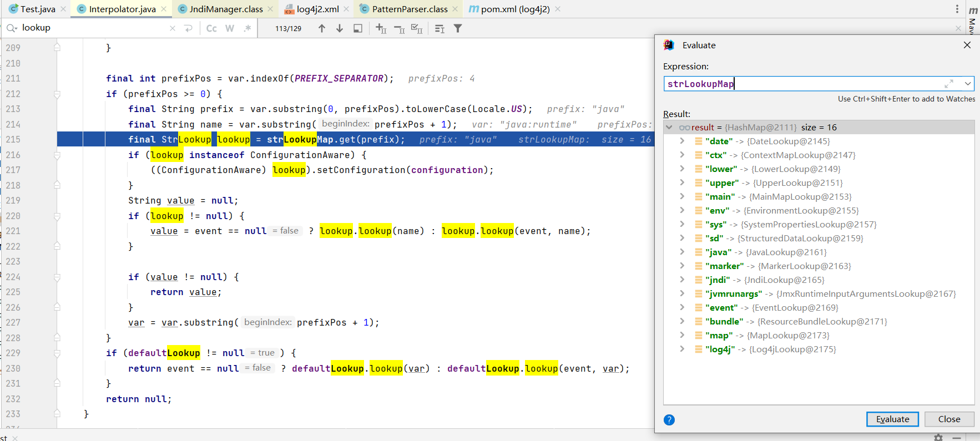Toggle Words (W) search option
This screenshot has height=441, width=980.
point(230,28)
